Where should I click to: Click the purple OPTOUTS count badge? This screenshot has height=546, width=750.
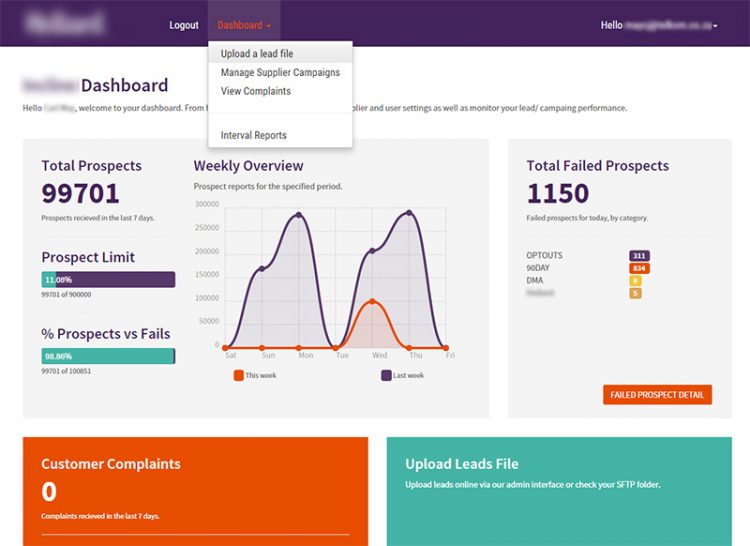pyautogui.click(x=639, y=255)
